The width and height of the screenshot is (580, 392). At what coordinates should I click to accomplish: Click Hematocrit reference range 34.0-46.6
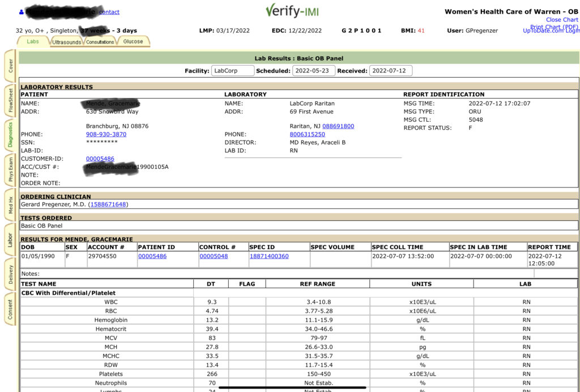319,329
